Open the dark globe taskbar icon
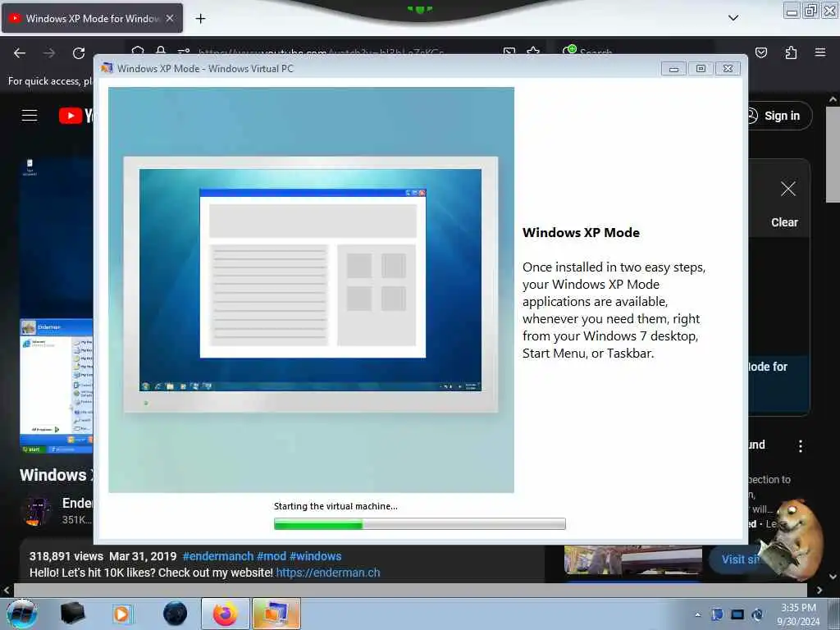 [x=176, y=614]
